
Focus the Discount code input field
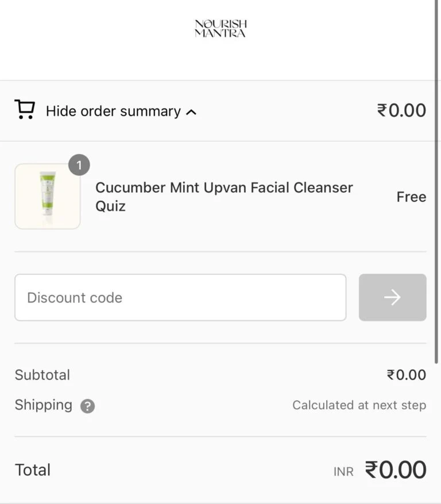(180, 297)
